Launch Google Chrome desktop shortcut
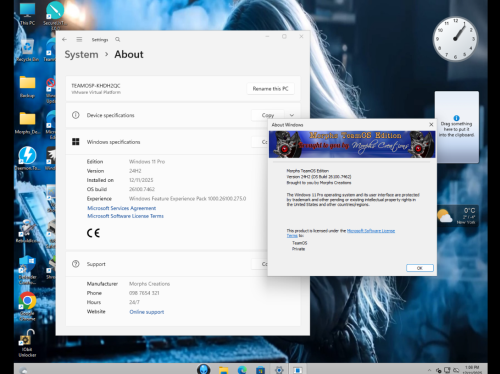This screenshot has height=374, width=500. click(x=27, y=306)
